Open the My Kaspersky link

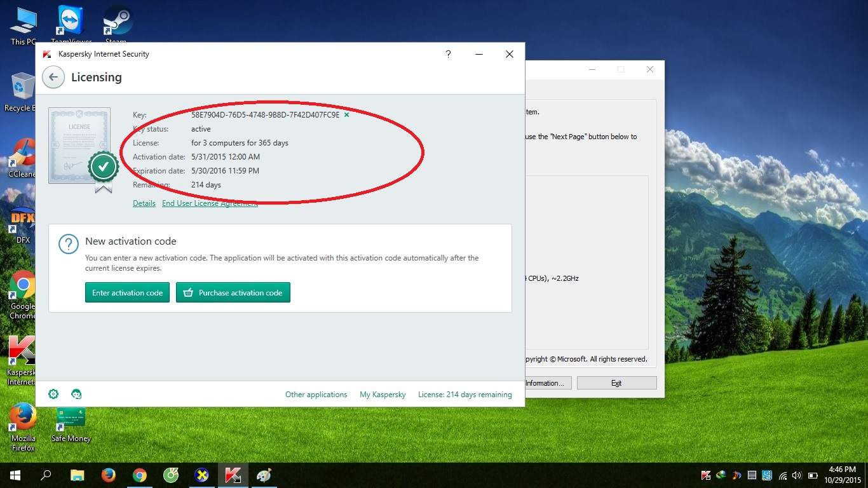click(383, 395)
